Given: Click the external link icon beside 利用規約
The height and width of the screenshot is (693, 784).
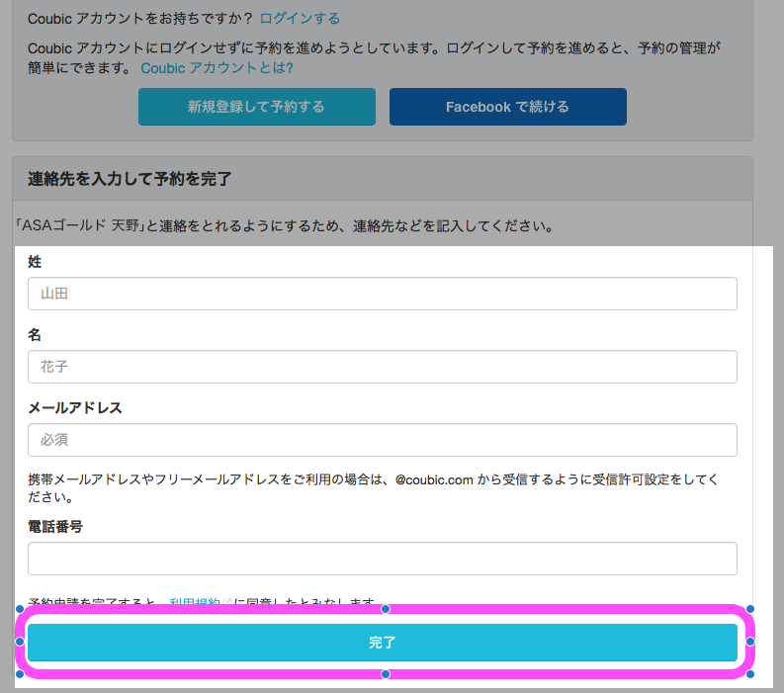Looking at the screenshot, I should click(x=226, y=602).
